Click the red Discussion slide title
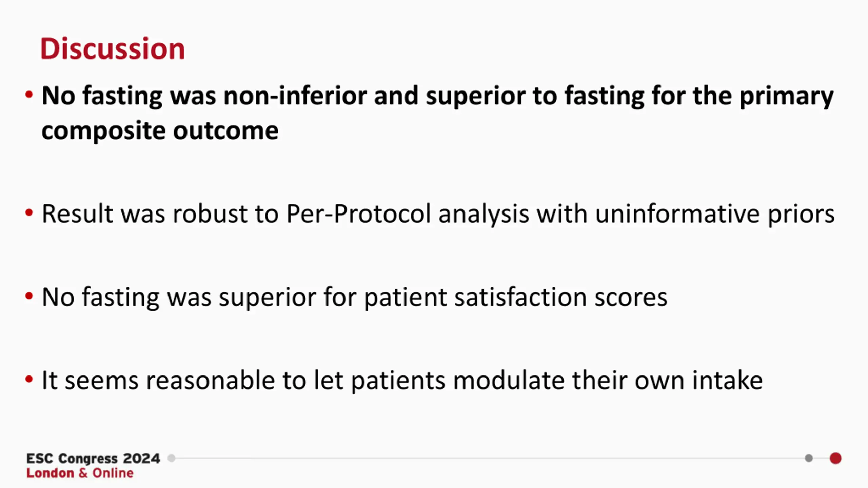This screenshot has height=488, width=868. 113,48
